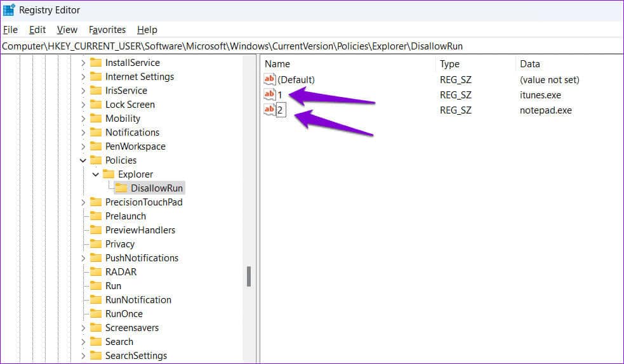Select the Lock Screen folder icon
The width and height of the screenshot is (624, 364).
(x=96, y=104)
